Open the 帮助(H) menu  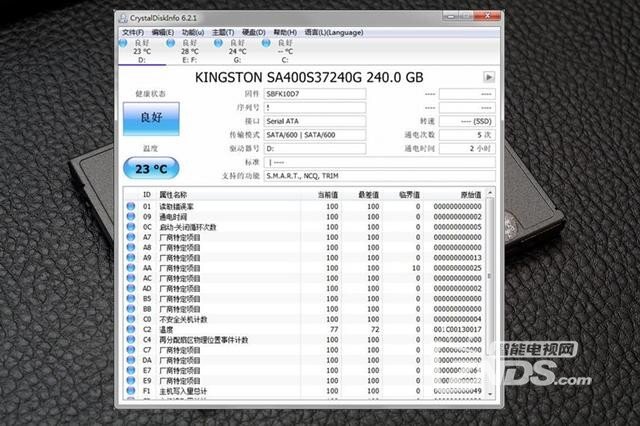[284, 32]
